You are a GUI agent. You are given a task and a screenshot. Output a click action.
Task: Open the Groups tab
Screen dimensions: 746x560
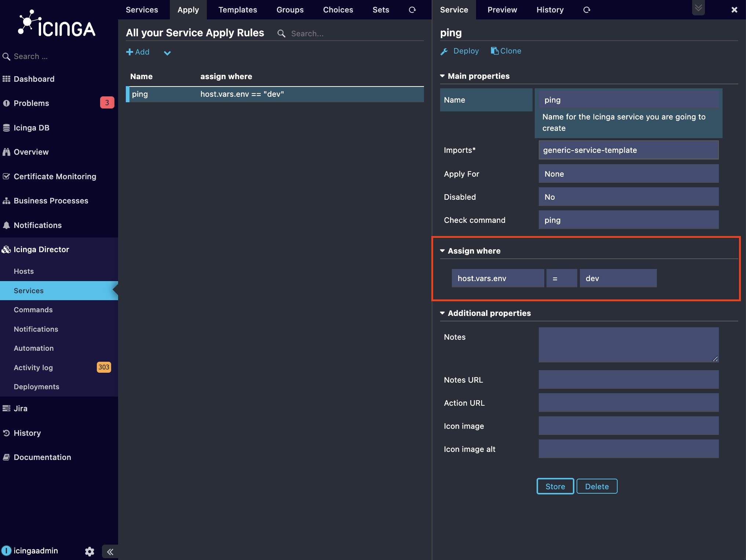(x=290, y=10)
